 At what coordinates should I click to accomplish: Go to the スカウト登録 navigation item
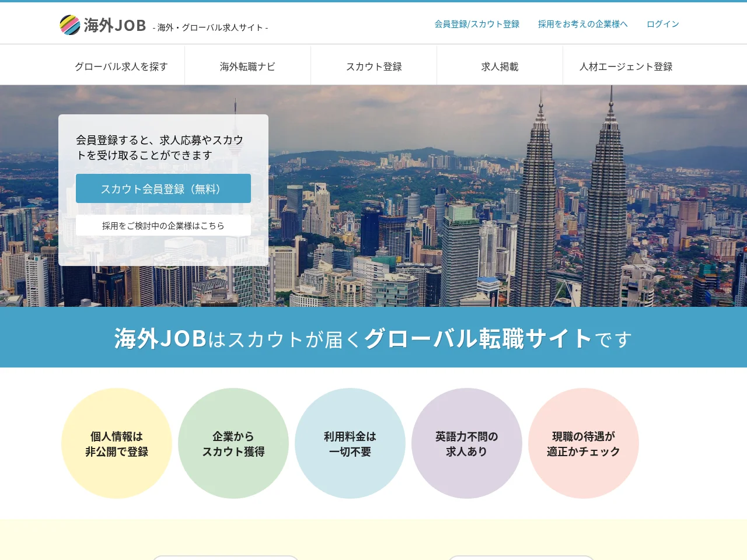(x=373, y=66)
